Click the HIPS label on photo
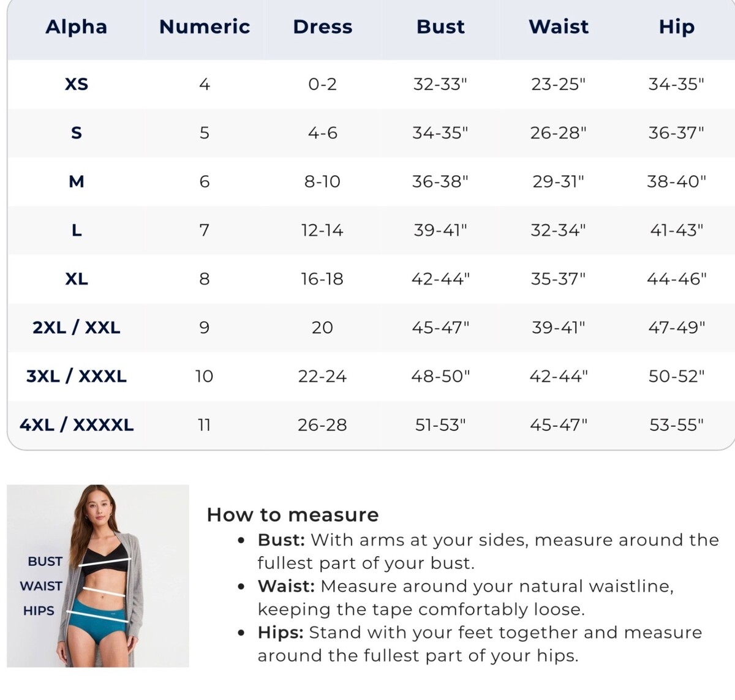This screenshot has height=700, width=735. (39, 611)
